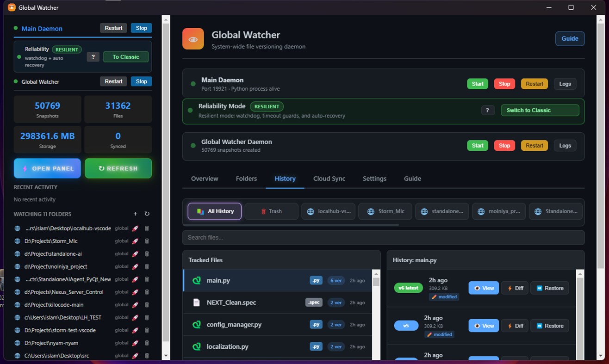This screenshot has height=364, width=609.
Task: Click the help question mark in Reliability Mode card
Action: (488, 110)
